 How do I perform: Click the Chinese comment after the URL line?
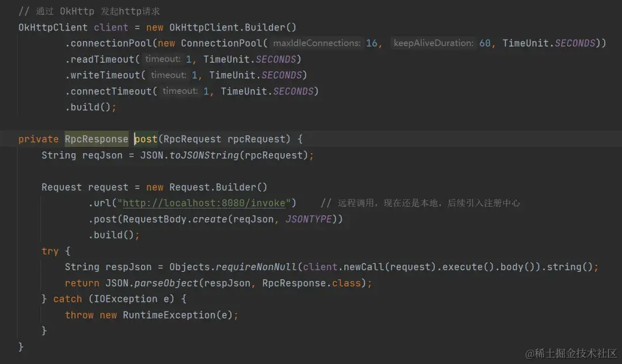[420, 203]
